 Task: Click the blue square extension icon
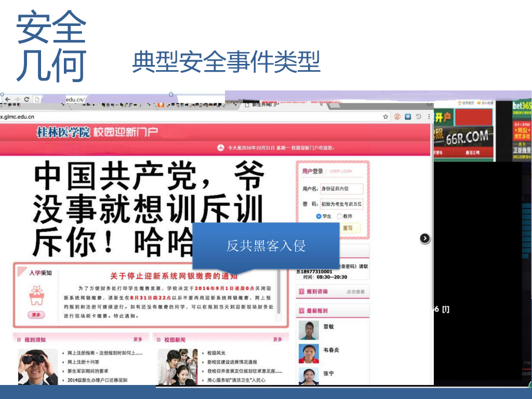408,117
